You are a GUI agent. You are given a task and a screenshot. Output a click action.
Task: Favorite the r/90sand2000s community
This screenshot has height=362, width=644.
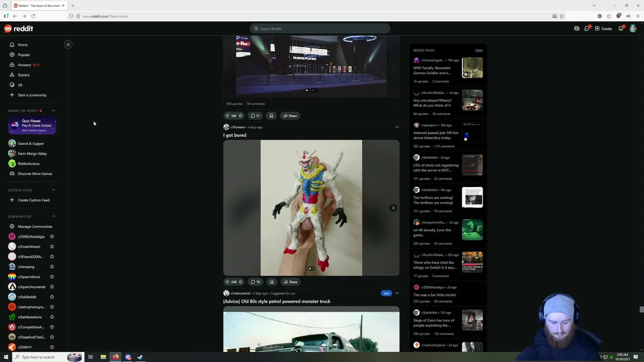52,256
